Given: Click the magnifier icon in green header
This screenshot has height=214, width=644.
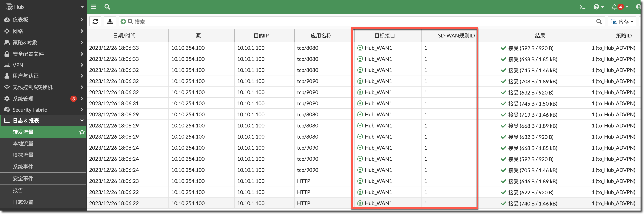Looking at the screenshot, I should tap(107, 7).
